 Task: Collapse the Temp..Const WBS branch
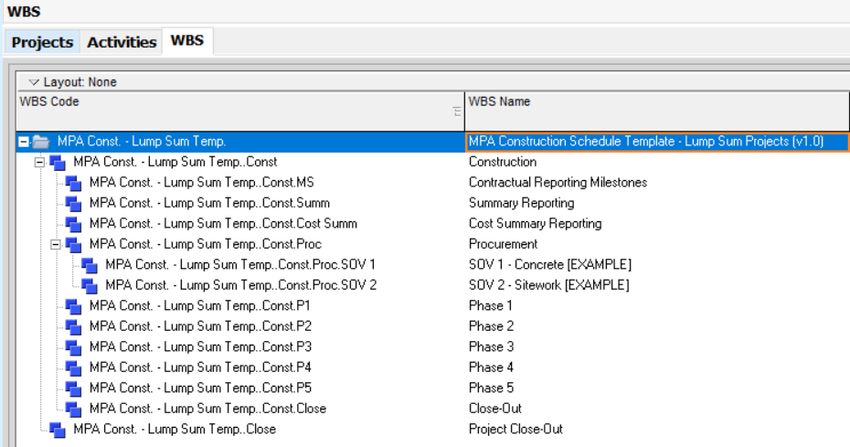tap(40, 163)
